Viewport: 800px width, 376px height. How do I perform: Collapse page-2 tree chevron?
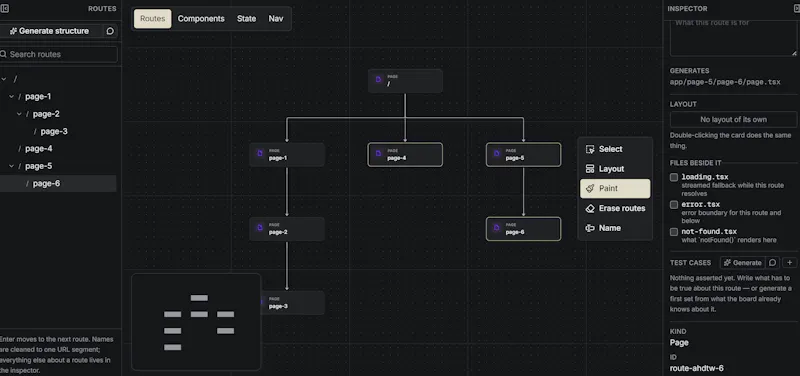tap(19, 114)
